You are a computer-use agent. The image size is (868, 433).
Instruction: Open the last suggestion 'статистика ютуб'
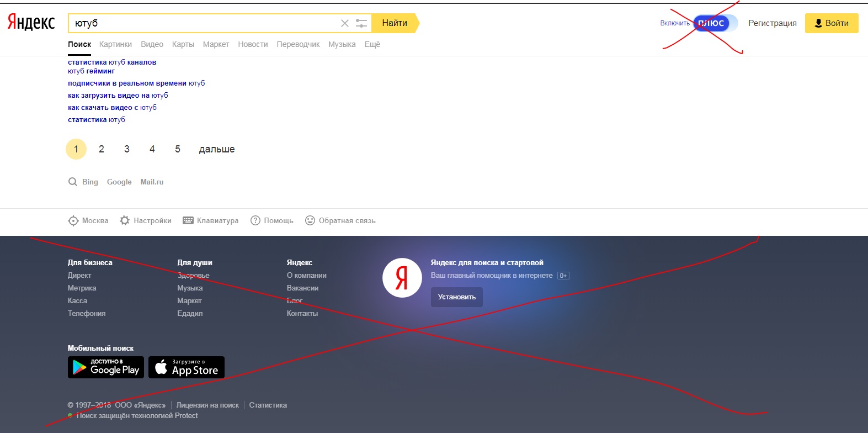pyautogui.click(x=97, y=119)
